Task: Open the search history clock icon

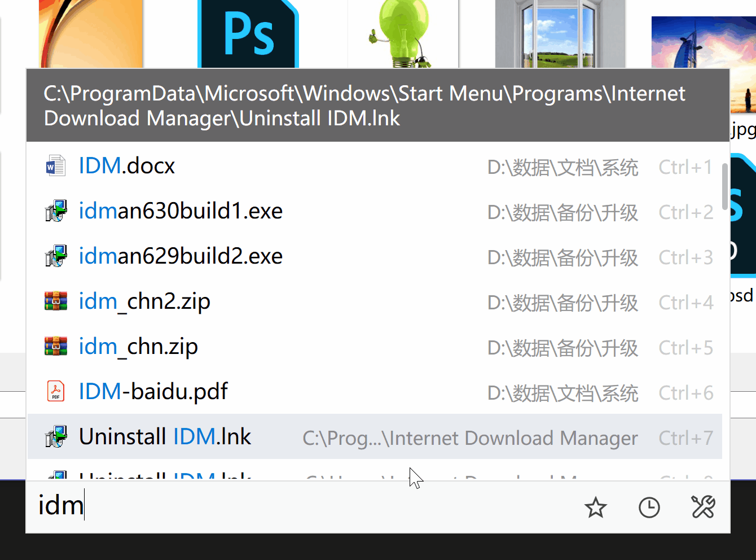Action: 649,508
